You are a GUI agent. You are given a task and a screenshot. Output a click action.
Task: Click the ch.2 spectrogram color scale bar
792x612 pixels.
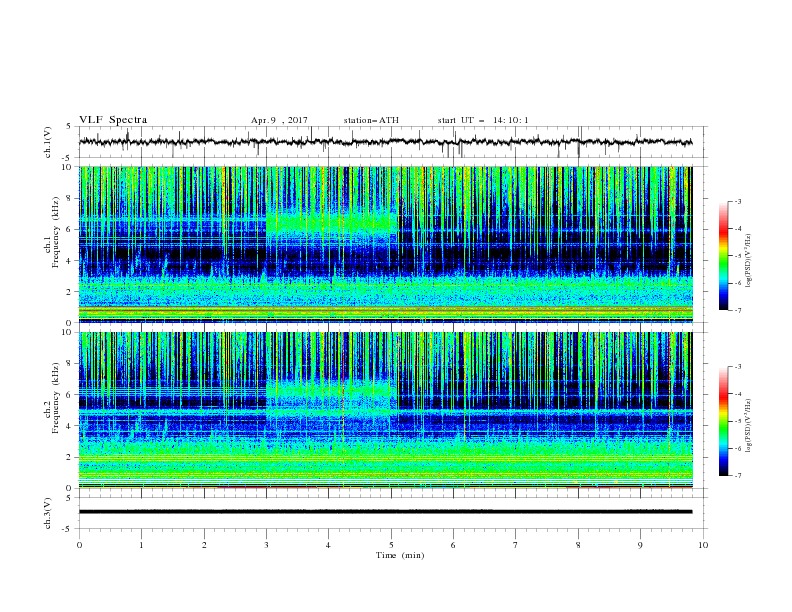pos(723,421)
